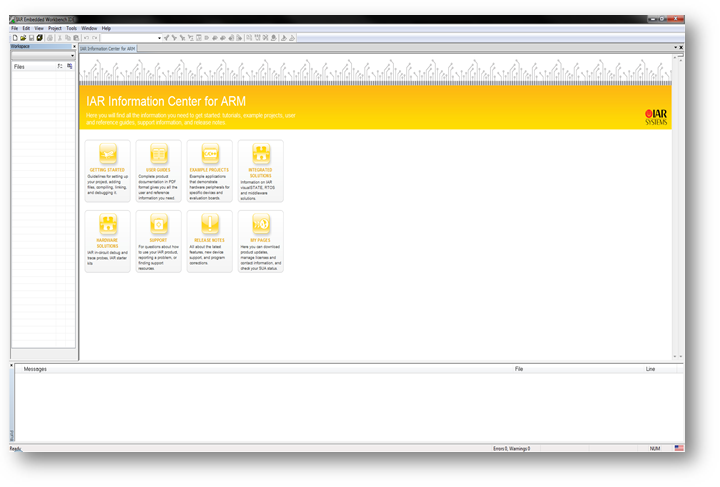Open the Window menu

coord(89,28)
